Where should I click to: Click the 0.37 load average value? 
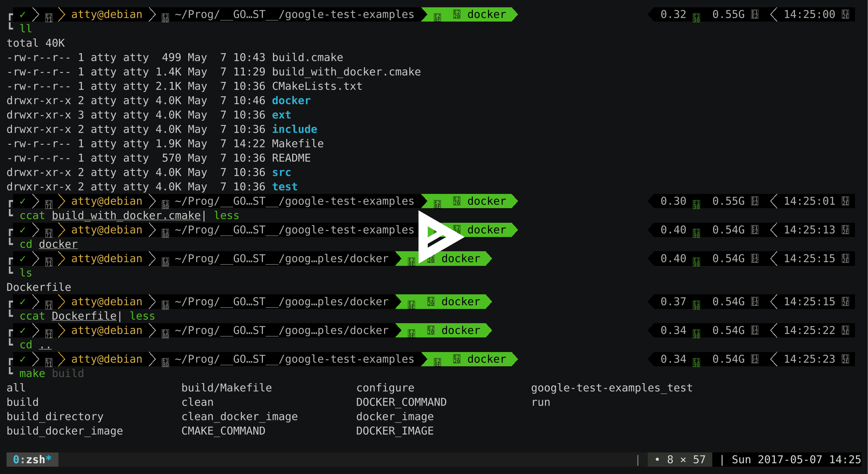click(x=673, y=302)
